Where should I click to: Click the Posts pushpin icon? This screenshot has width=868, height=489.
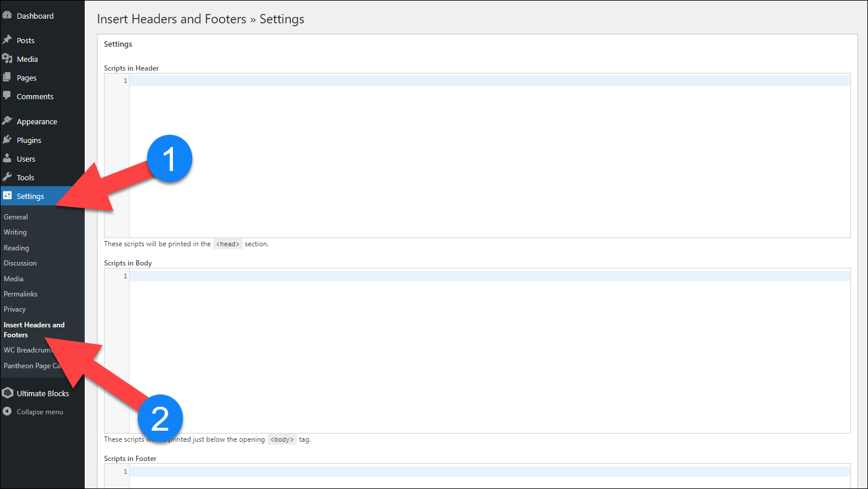tap(7, 40)
